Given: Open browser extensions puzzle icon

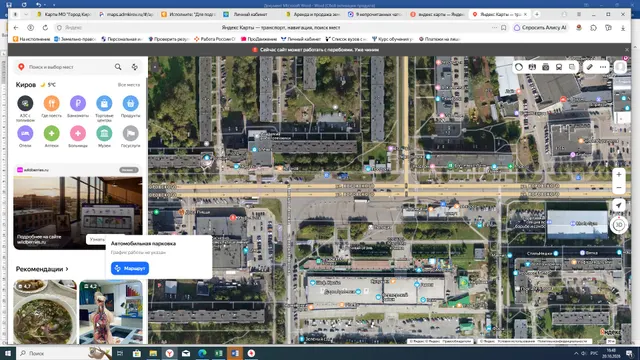Looking at the screenshot, I should tap(593, 28).
